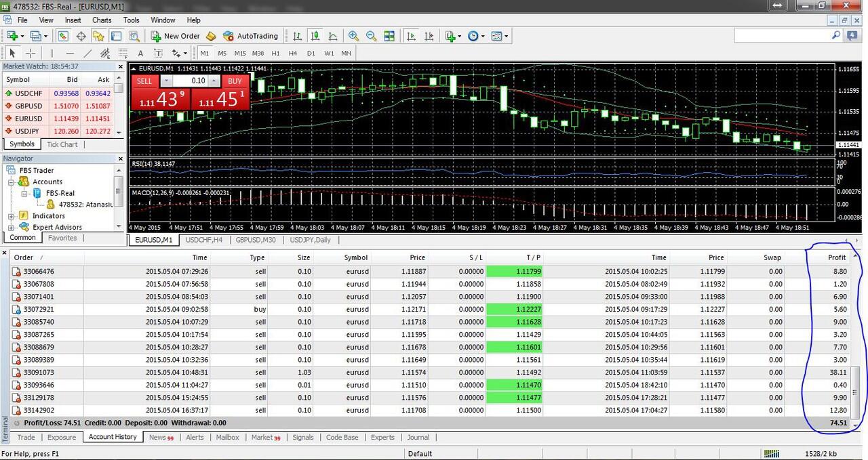
Task: Select the Fibonacci Retracement tool
Action: pyautogui.click(x=123, y=53)
